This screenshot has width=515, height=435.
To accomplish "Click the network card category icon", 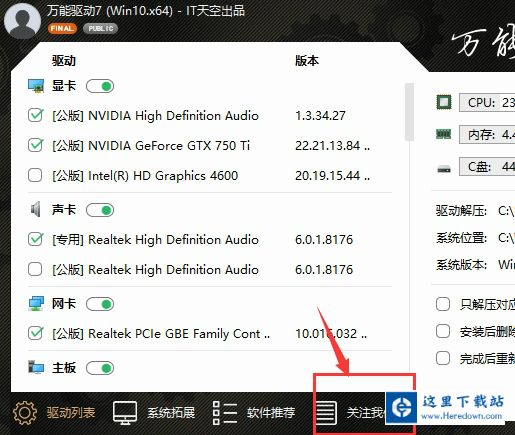I will pos(36,304).
